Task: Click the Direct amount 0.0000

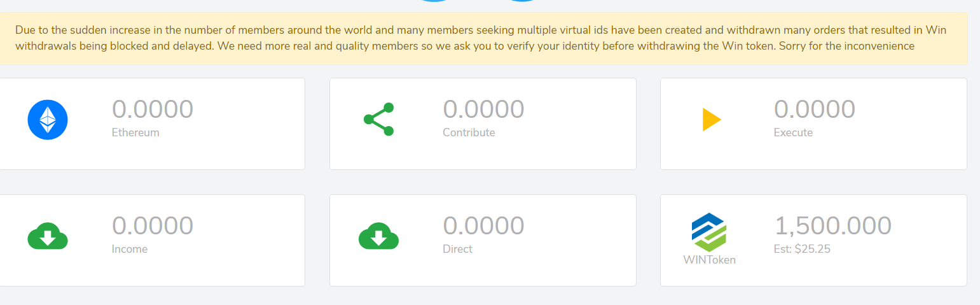Action: pyautogui.click(x=483, y=226)
